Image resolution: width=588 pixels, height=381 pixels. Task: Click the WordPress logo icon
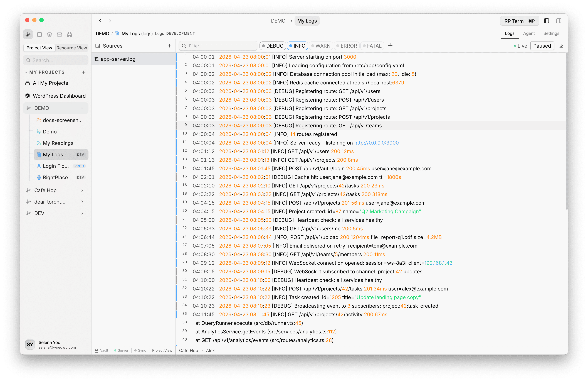coord(27,96)
